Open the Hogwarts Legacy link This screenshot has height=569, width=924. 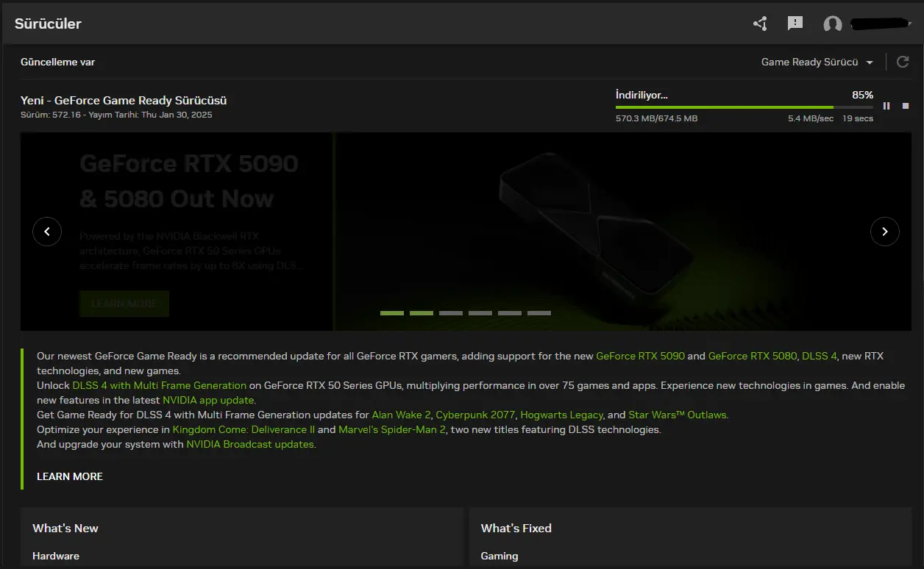click(x=562, y=415)
